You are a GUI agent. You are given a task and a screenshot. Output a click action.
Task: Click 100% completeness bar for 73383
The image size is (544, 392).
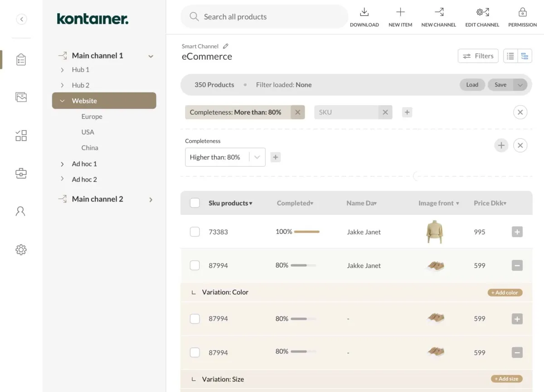coord(306,232)
